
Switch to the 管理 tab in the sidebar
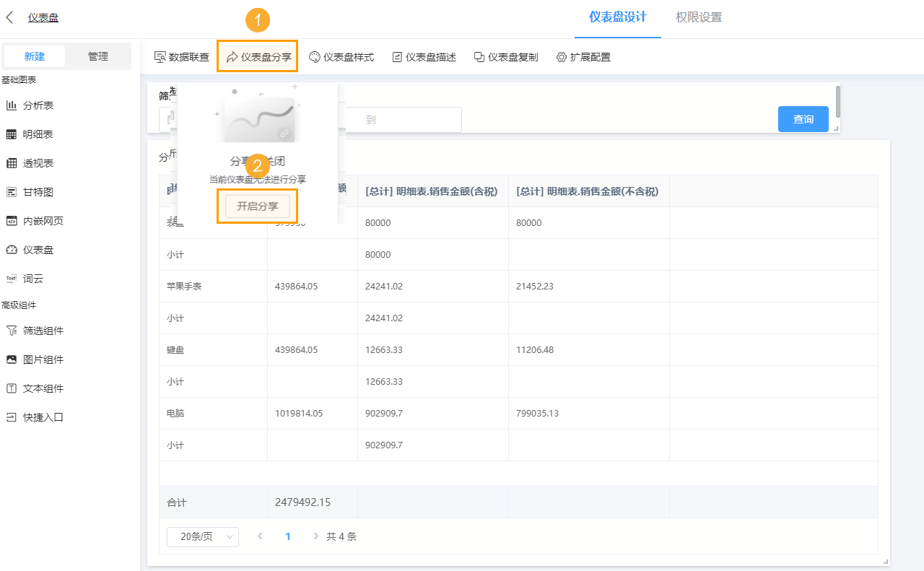coord(100,56)
